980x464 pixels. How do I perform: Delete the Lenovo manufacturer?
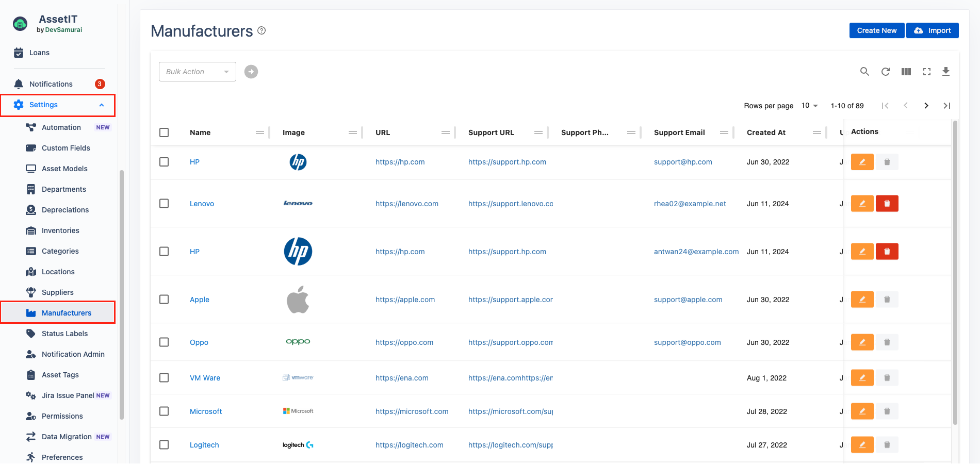pyautogui.click(x=887, y=204)
